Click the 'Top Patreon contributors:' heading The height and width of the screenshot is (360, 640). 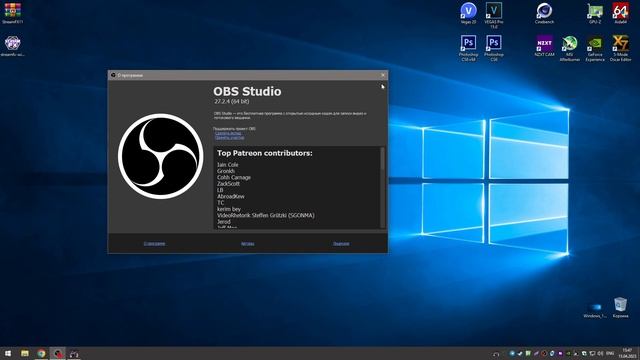264,153
